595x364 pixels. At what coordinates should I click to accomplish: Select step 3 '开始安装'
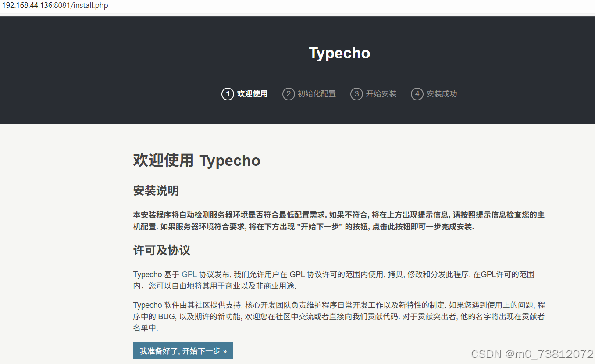(374, 94)
